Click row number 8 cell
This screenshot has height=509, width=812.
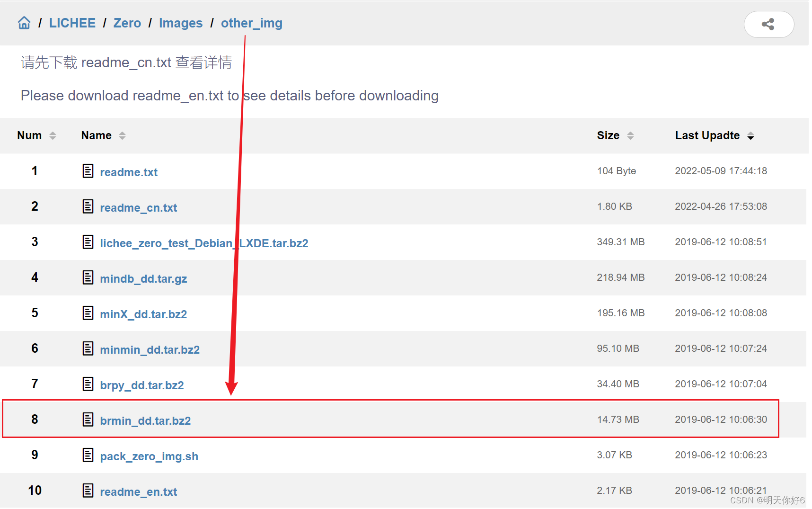tap(35, 420)
